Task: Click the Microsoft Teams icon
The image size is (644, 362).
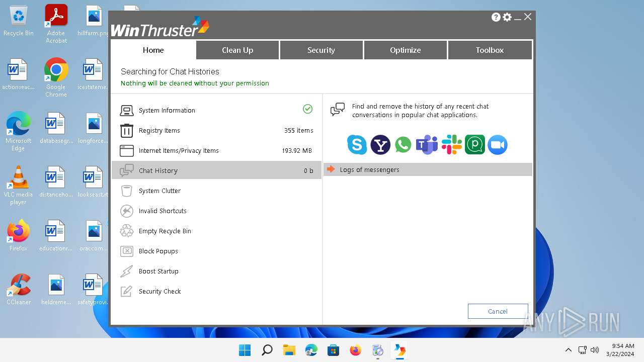Action: 427,145
